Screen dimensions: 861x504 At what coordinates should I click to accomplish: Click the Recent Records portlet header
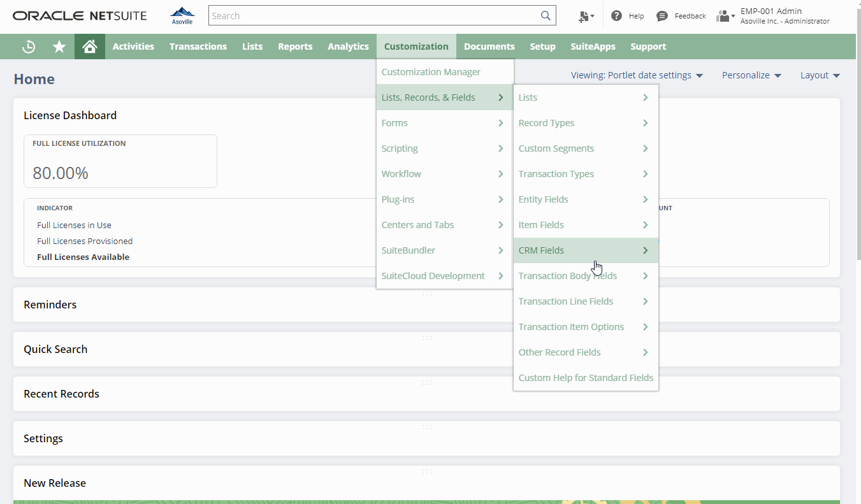click(x=426, y=394)
